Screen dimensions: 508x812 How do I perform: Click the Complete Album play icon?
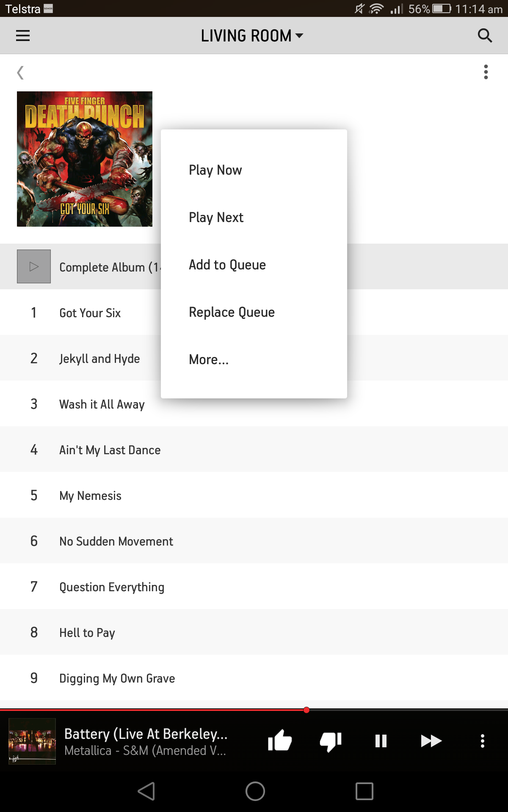pyautogui.click(x=34, y=266)
